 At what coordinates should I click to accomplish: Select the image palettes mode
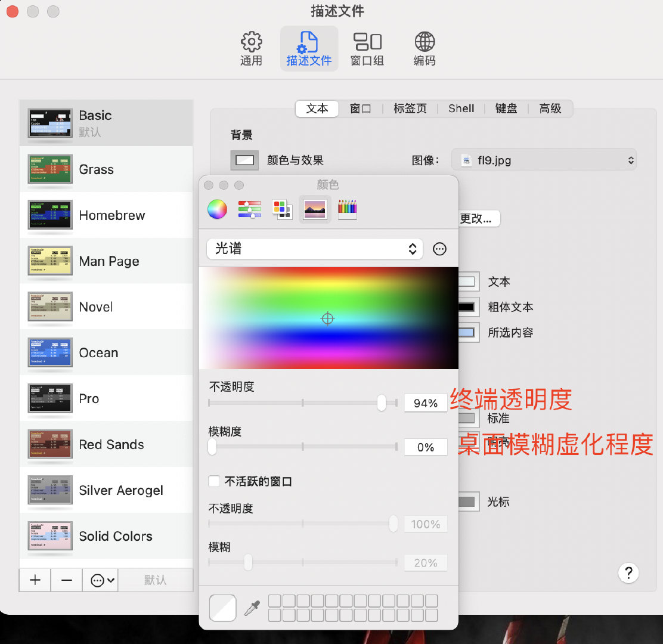[x=314, y=209]
